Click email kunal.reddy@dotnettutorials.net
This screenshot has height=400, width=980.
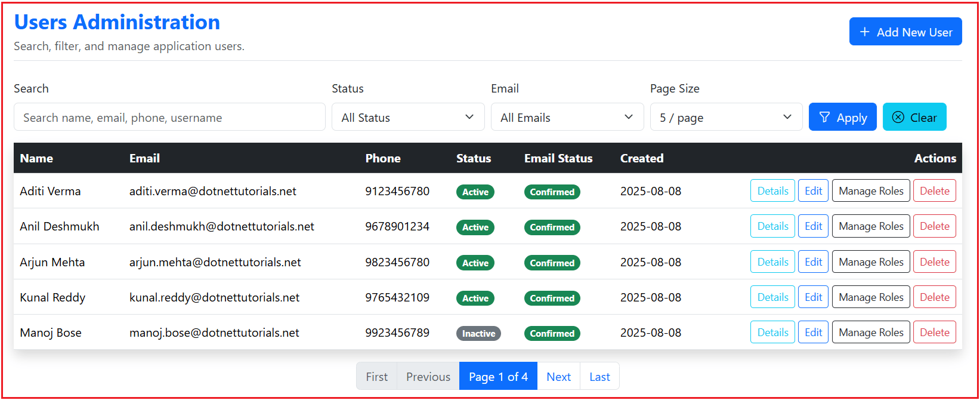coord(214,297)
